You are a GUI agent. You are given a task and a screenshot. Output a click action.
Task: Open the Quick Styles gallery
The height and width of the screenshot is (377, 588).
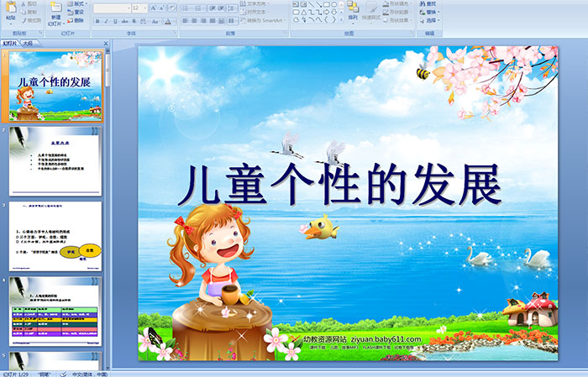371,12
